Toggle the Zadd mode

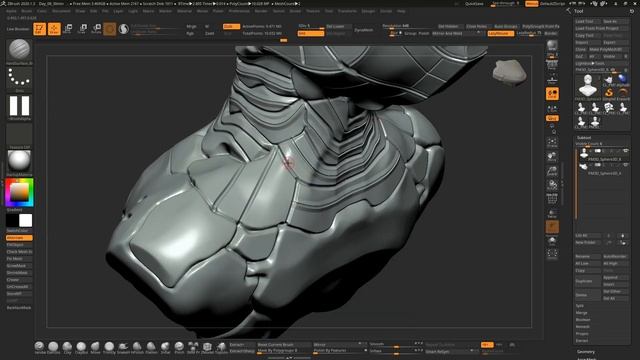[209, 33]
